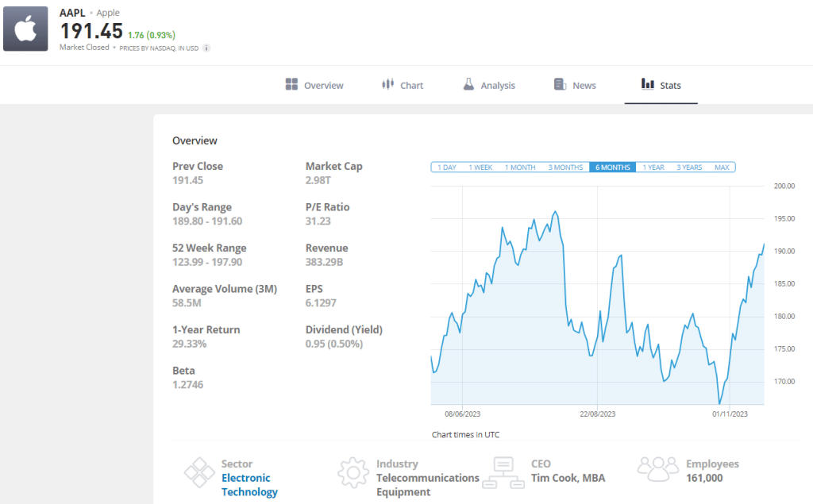Switch chart range to MAX
This screenshot has height=504, width=813.
pos(722,167)
